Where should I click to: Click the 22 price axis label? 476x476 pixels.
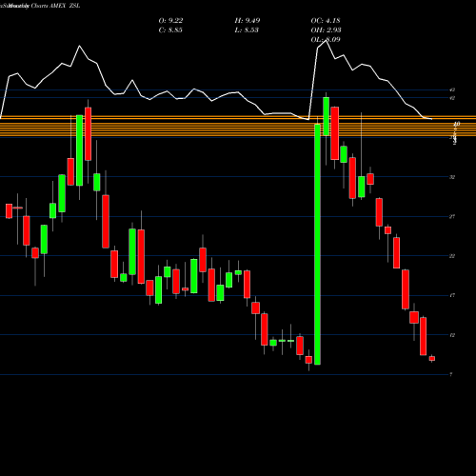[x=452, y=256]
